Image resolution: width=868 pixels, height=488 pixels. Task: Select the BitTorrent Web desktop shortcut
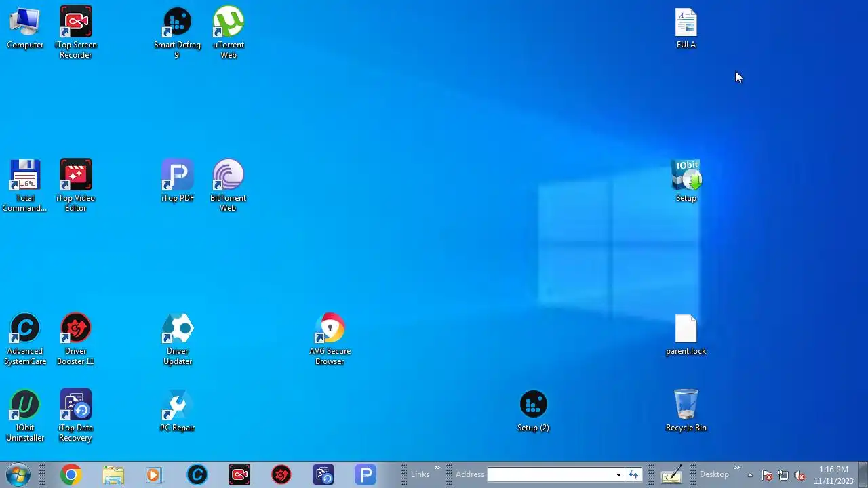(x=228, y=186)
